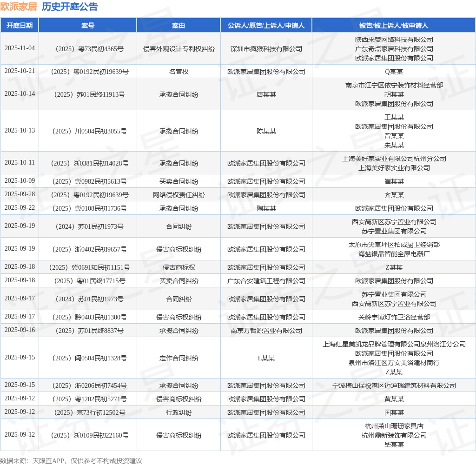Click defendant 宁波梅山保税港区迈迪瑞建筑材料有限公司
This screenshot has width=476, height=465.
[394, 385]
